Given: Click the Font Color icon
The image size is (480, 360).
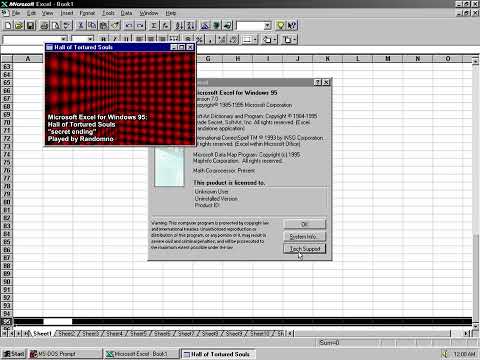Looking at the screenshot, I should click(287, 40).
